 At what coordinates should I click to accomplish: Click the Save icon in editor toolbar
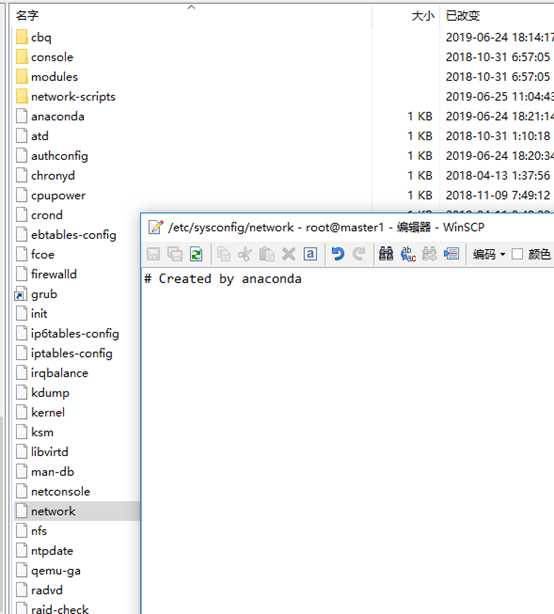[153, 254]
